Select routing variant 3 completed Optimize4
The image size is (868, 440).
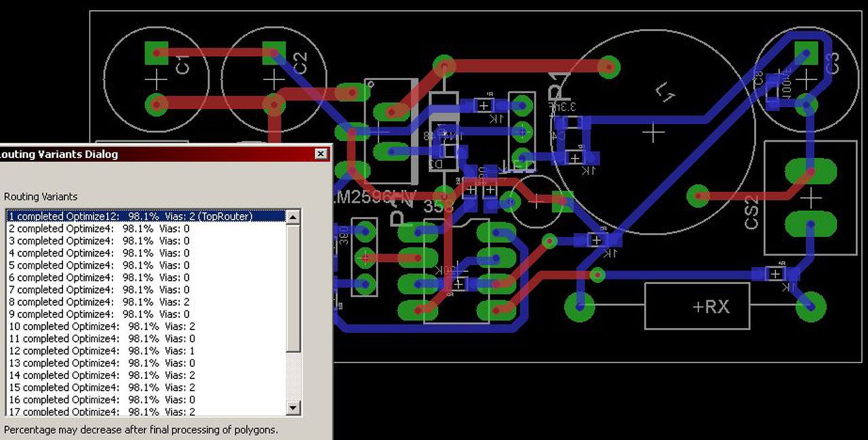146,241
